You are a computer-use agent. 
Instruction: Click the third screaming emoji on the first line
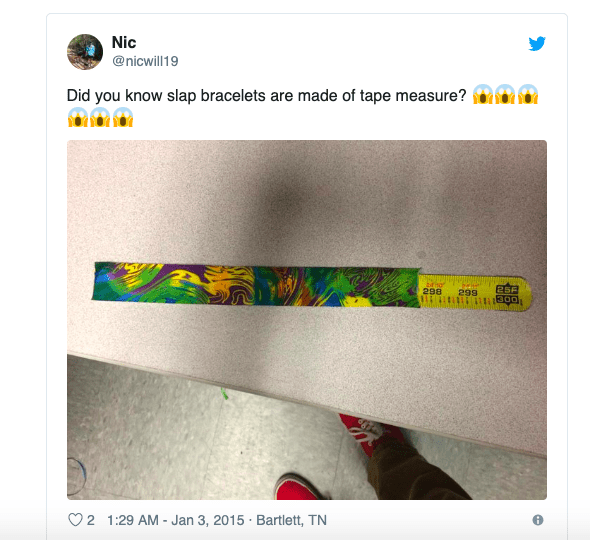(528, 94)
